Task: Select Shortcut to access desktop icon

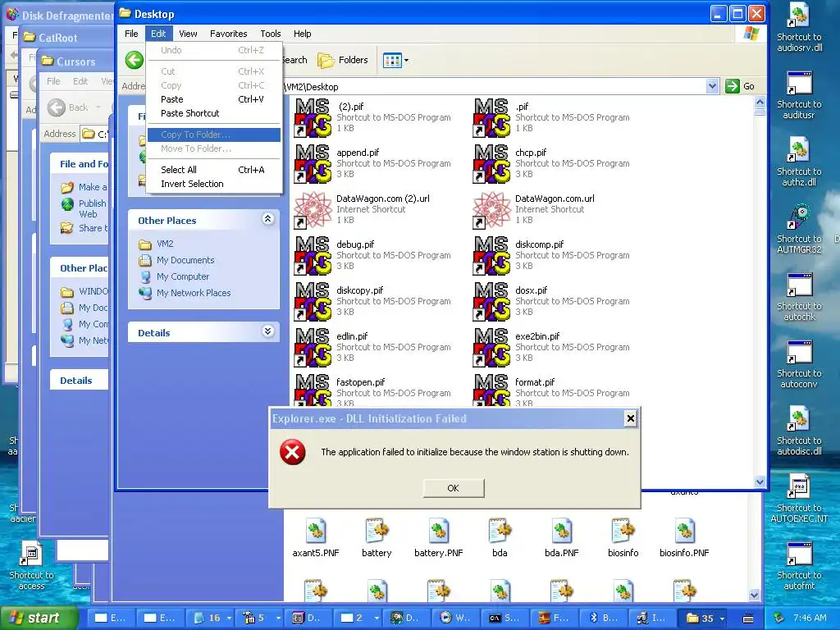Action: (x=31, y=566)
